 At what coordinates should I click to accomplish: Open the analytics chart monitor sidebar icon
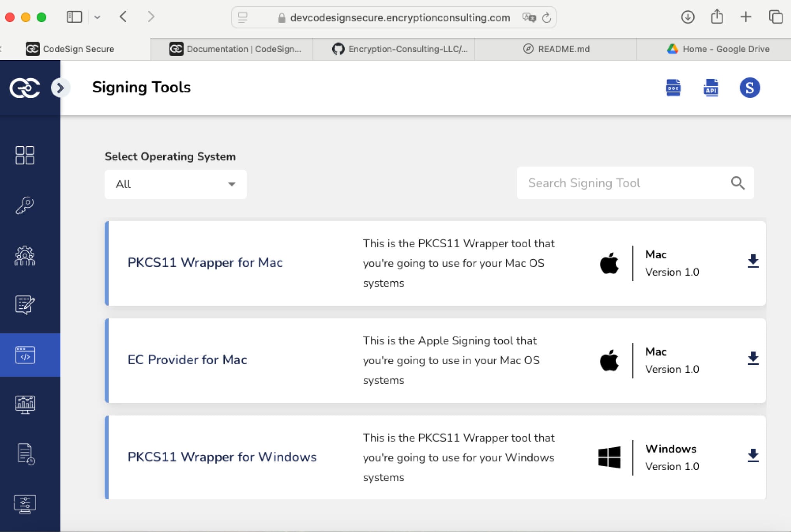25,405
